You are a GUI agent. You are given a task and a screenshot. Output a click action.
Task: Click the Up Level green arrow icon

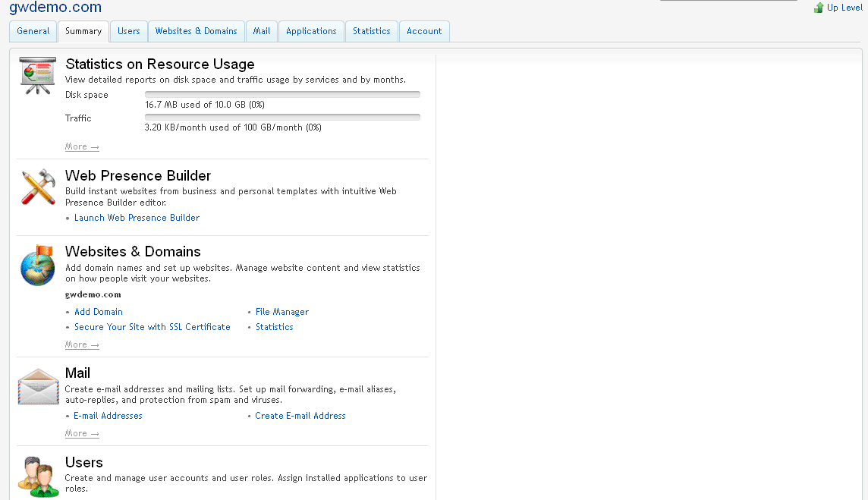click(819, 8)
